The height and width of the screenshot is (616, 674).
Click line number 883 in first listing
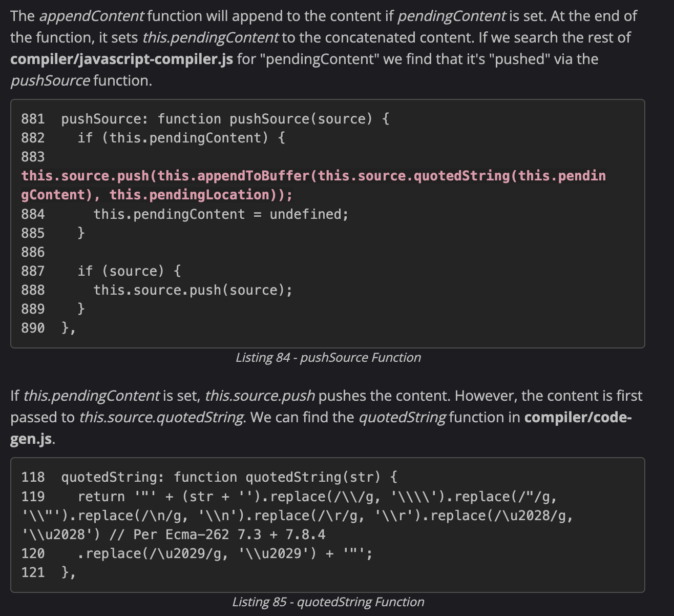pyautogui.click(x=33, y=156)
